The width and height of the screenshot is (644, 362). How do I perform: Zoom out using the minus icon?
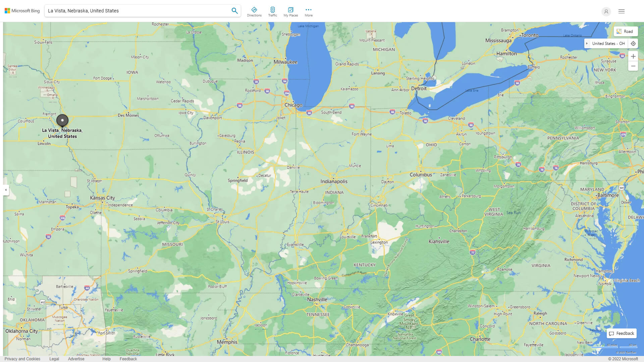tap(633, 66)
